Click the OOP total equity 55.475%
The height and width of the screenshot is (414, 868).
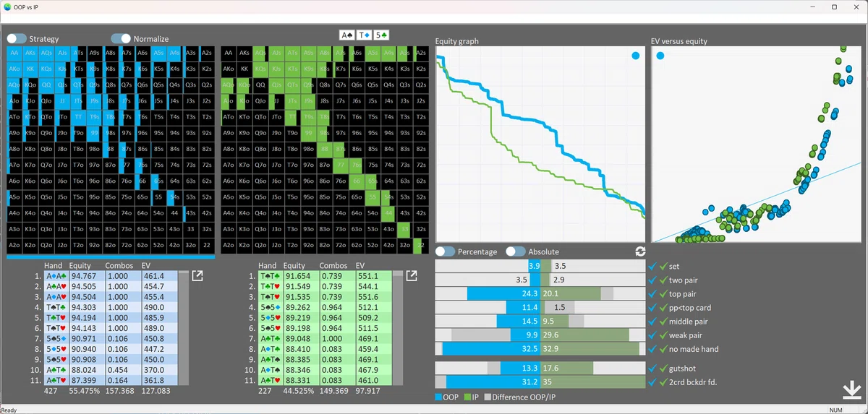tap(85, 391)
